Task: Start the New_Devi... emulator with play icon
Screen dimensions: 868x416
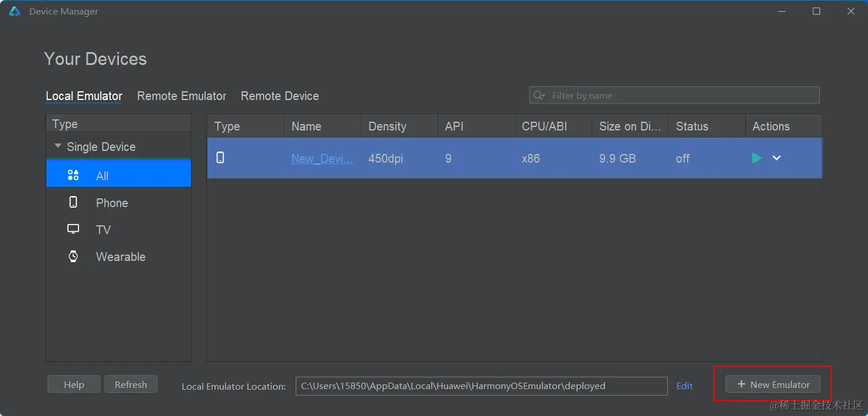Action: (x=757, y=158)
